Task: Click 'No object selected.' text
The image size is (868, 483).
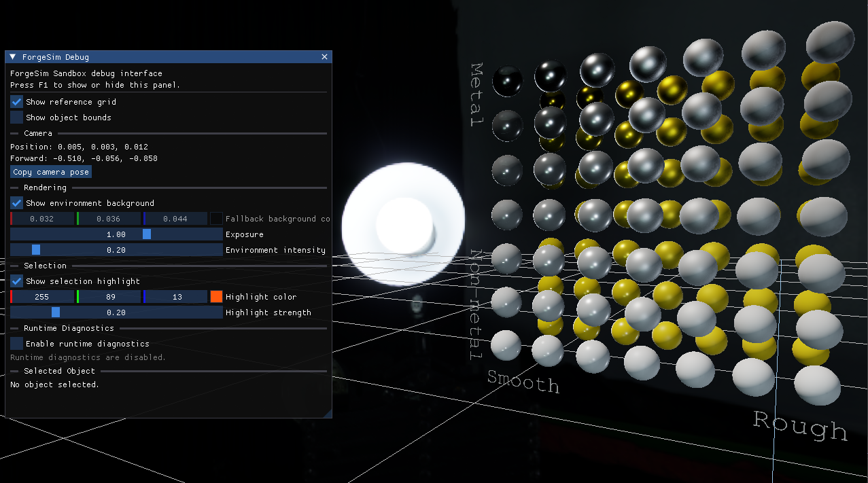Action: click(x=54, y=384)
